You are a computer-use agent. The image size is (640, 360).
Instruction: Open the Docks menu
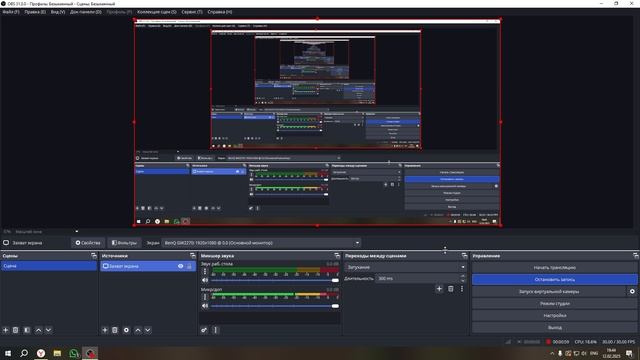(86, 12)
